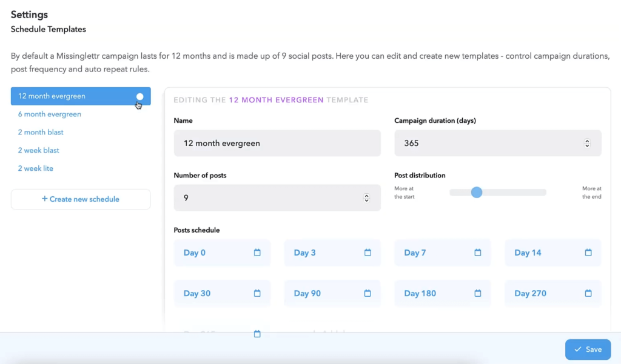Click the calendar icon on Day 3
Viewport: 621px width, 364px height.
point(368,253)
